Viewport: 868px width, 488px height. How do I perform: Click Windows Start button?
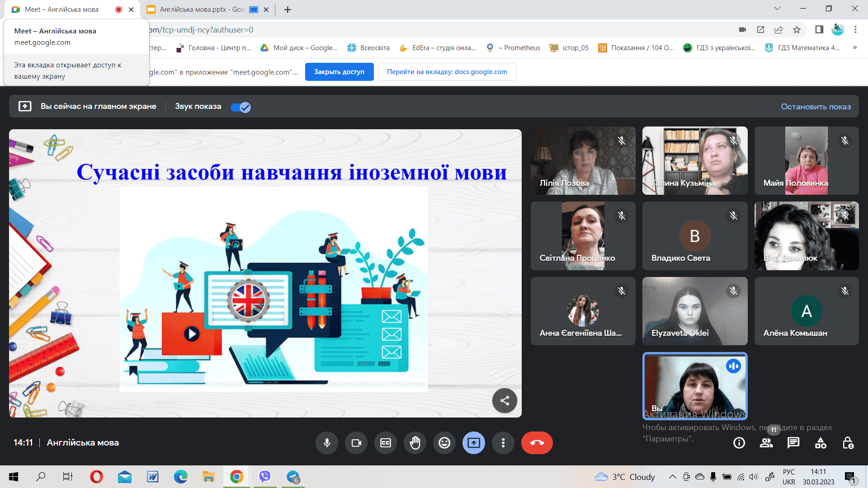point(14,477)
